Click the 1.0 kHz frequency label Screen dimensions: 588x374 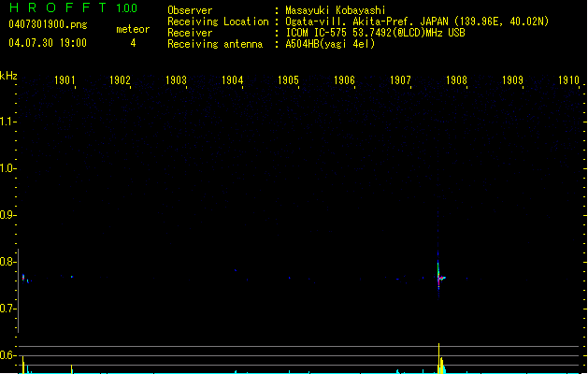point(7,168)
